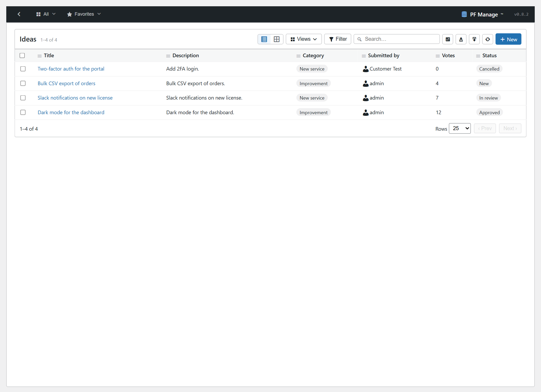Click the Votes column drag handle

(438, 56)
